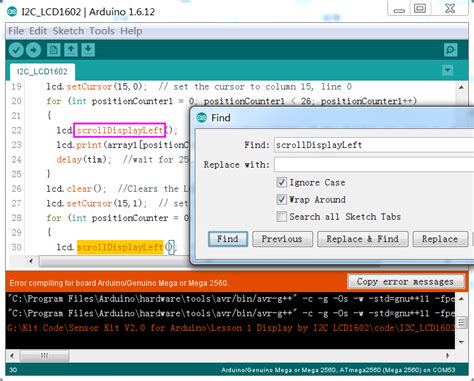Click console vertical scrollbar down arrow
474x381 pixels.
pos(461,342)
